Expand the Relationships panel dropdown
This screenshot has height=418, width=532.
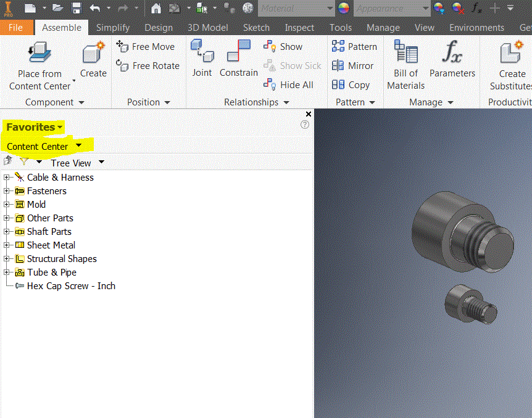[x=286, y=102]
